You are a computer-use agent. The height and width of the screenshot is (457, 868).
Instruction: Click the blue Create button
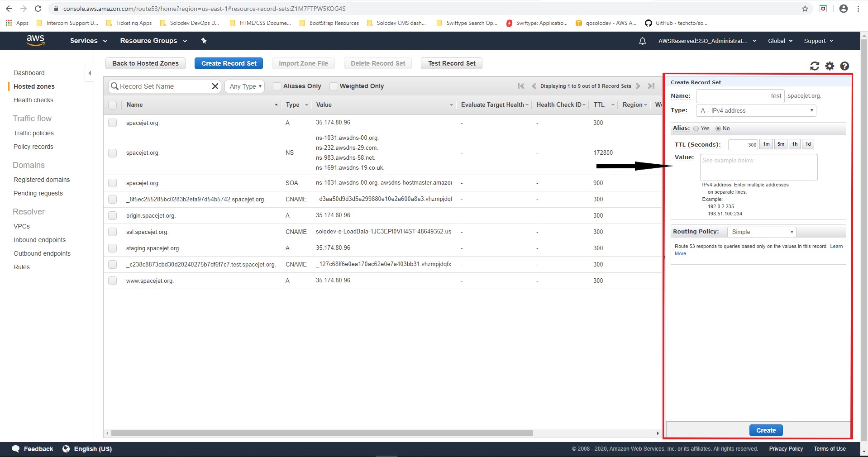pyautogui.click(x=766, y=430)
